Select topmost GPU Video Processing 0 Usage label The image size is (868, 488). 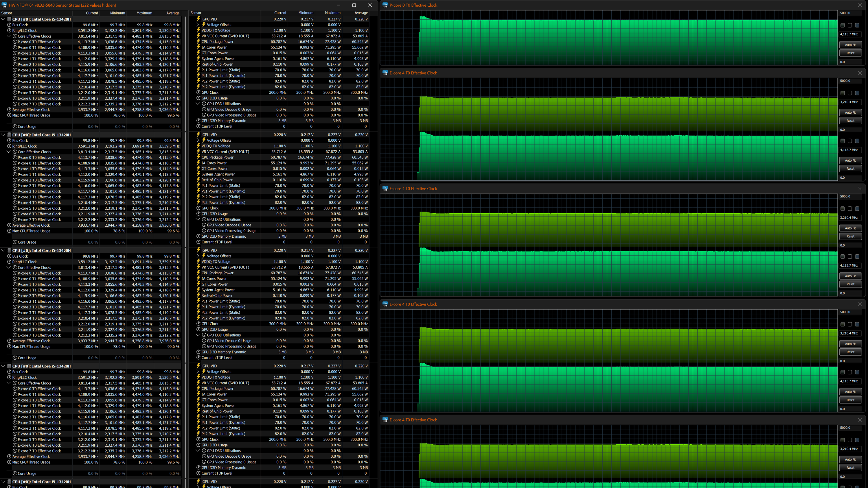click(231, 115)
